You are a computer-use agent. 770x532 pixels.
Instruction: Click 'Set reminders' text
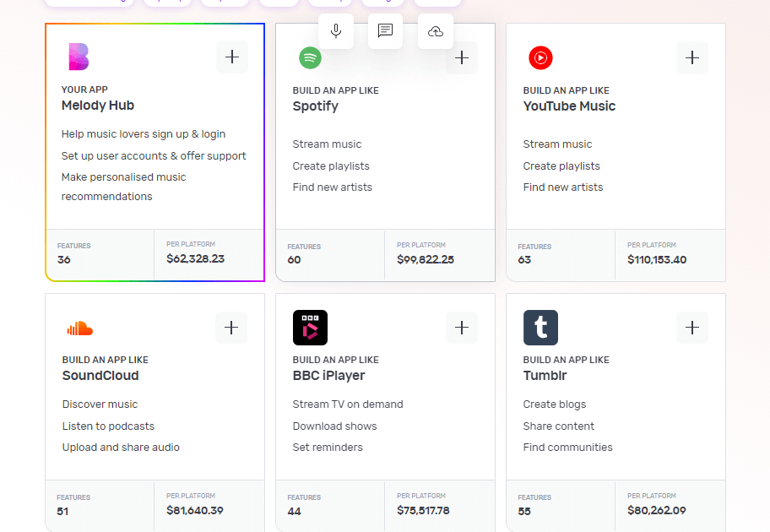click(x=328, y=448)
